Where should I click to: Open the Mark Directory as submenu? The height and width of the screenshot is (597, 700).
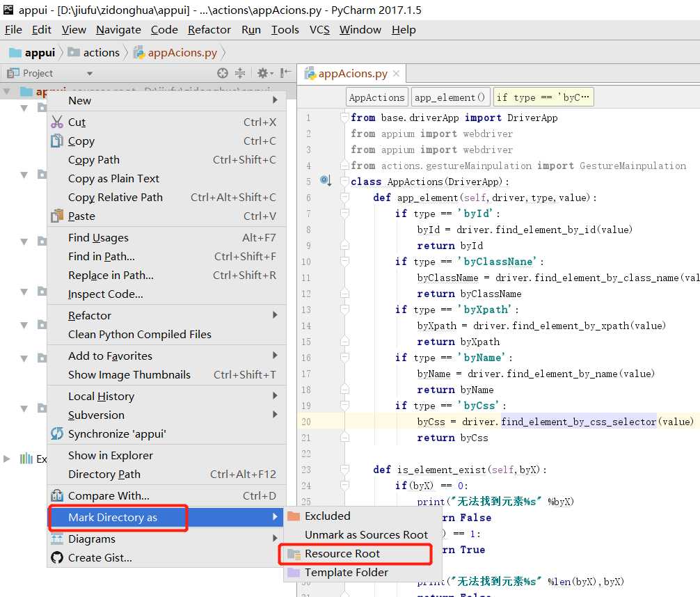pyautogui.click(x=166, y=517)
